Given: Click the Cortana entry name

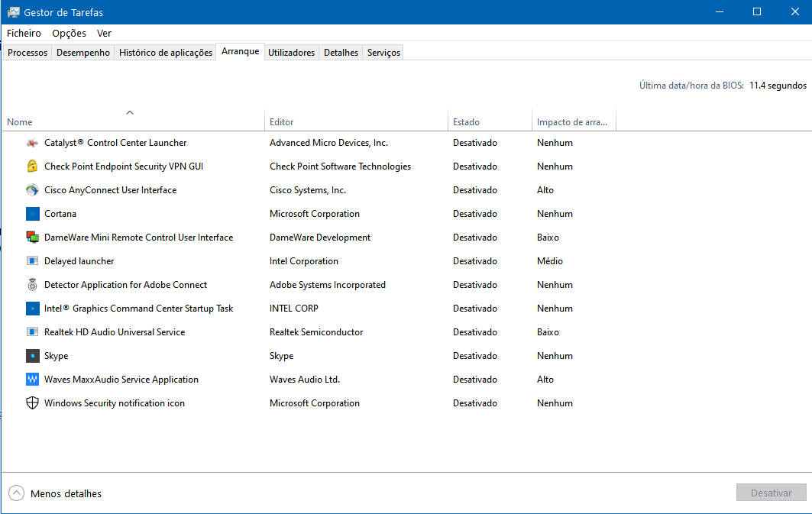Looking at the screenshot, I should 60,214.
